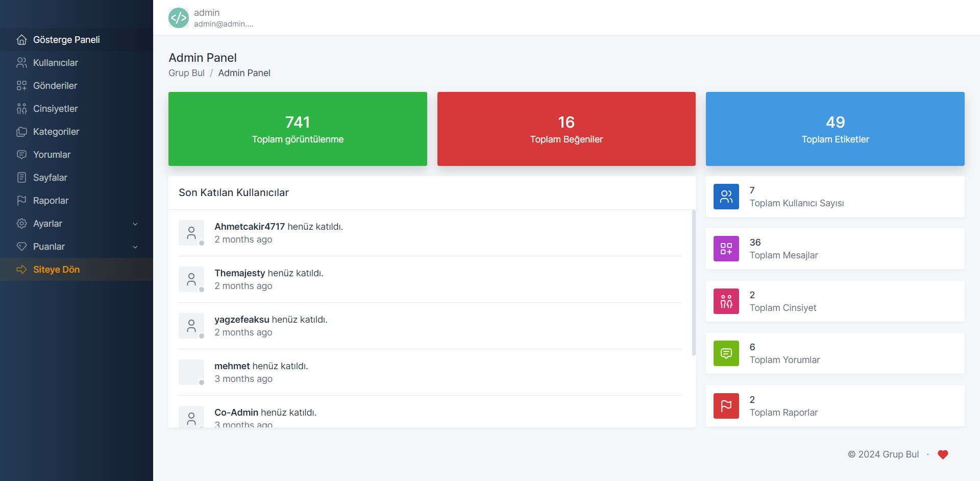The width and height of the screenshot is (980, 481).
Task: Click the Grup Bul breadcrumb link
Action: click(x=186, y=73)
